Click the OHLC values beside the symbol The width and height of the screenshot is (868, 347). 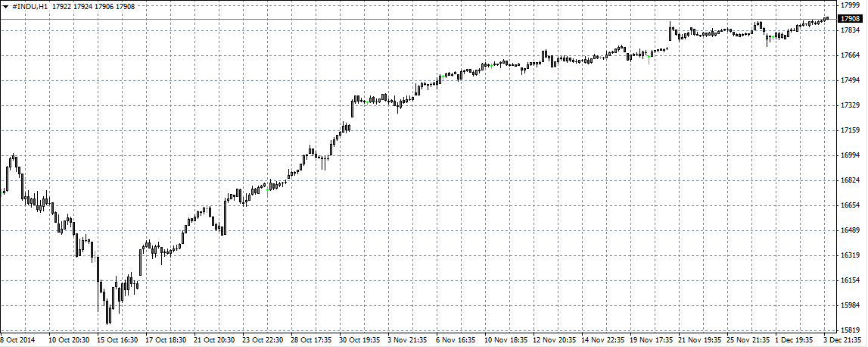[x=94, y=6]
